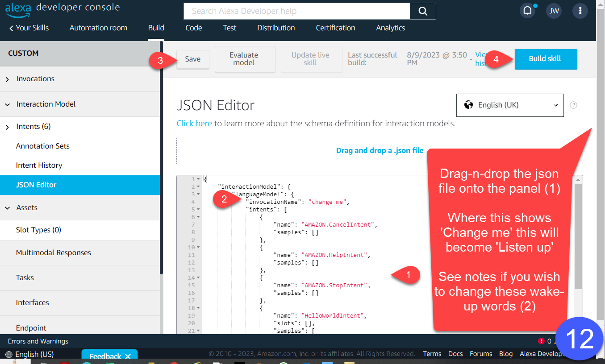Fold line 6 in the JSON editor gutter
This screenshot has width=605, height=364.
pos(198,217)
